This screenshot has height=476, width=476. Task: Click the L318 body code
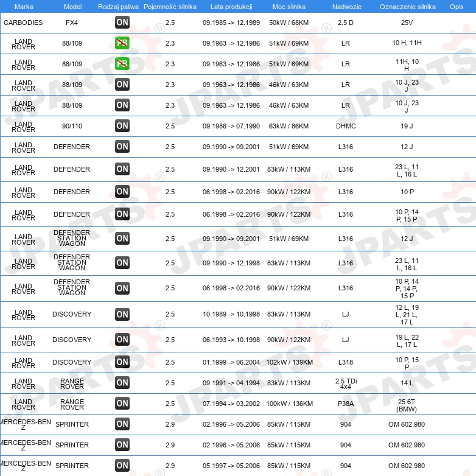(346, 362)
